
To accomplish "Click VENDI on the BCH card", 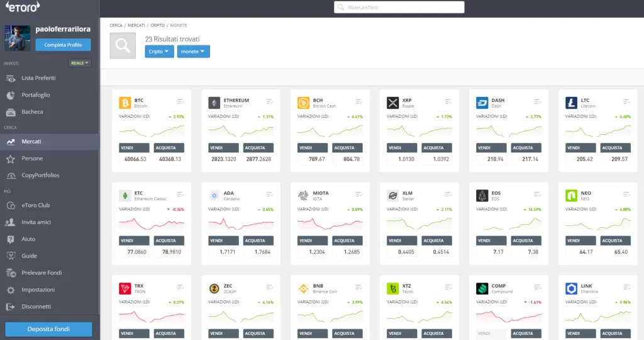I will point(313,147).
